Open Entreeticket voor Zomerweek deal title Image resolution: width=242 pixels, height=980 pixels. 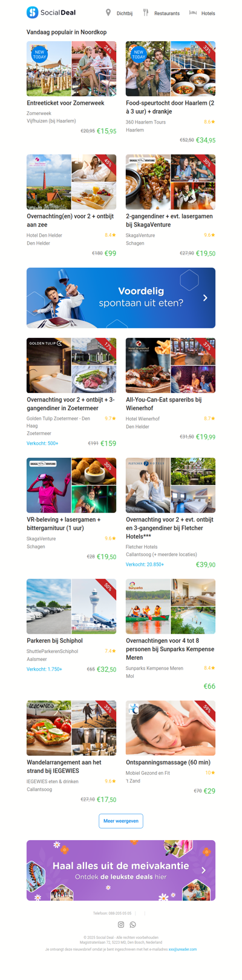tap(65, 103)
